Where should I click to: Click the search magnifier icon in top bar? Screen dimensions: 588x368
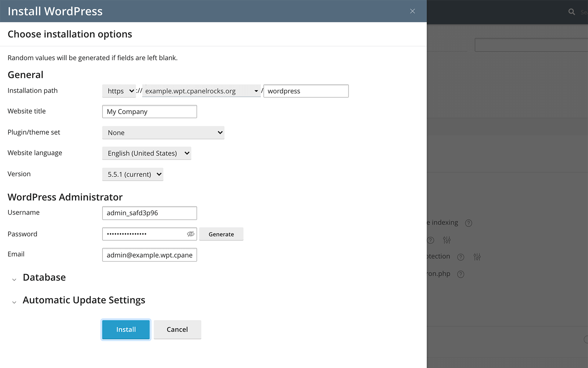coord(571,12)
